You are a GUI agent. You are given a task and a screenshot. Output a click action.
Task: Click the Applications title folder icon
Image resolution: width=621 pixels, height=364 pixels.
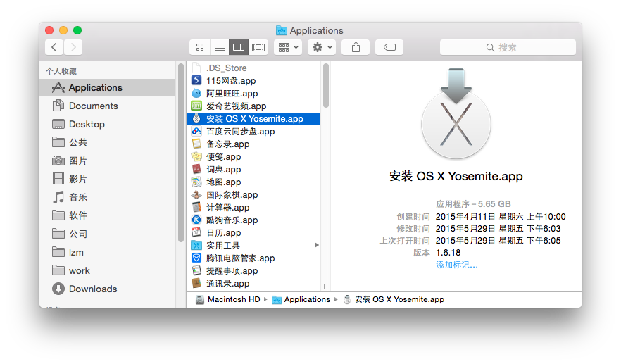tap(282, 30)
